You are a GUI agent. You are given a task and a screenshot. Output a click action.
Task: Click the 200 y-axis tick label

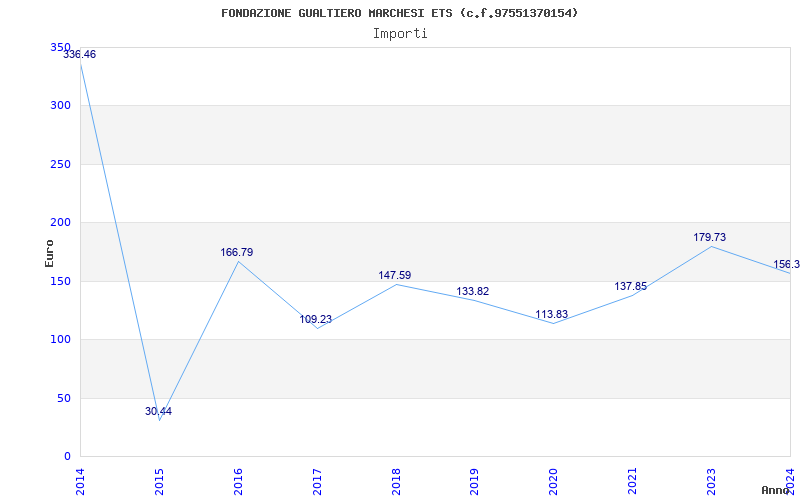point(60,222)
